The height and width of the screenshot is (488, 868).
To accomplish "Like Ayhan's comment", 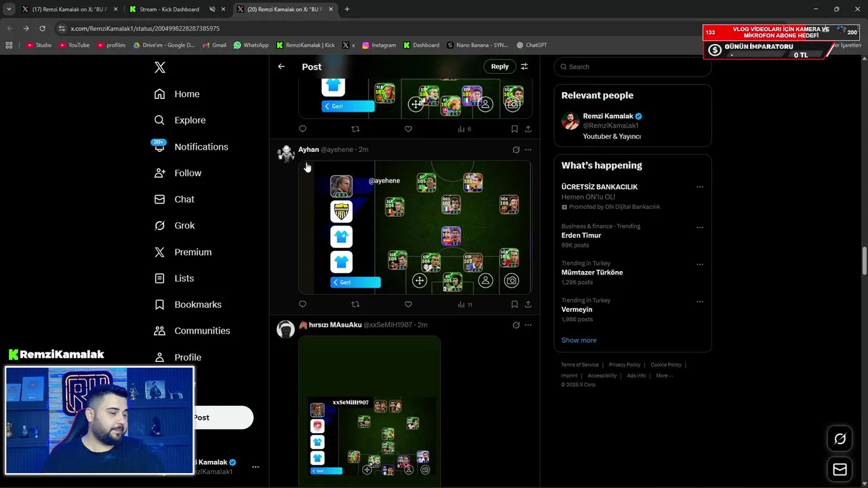I will coord(408,304).
